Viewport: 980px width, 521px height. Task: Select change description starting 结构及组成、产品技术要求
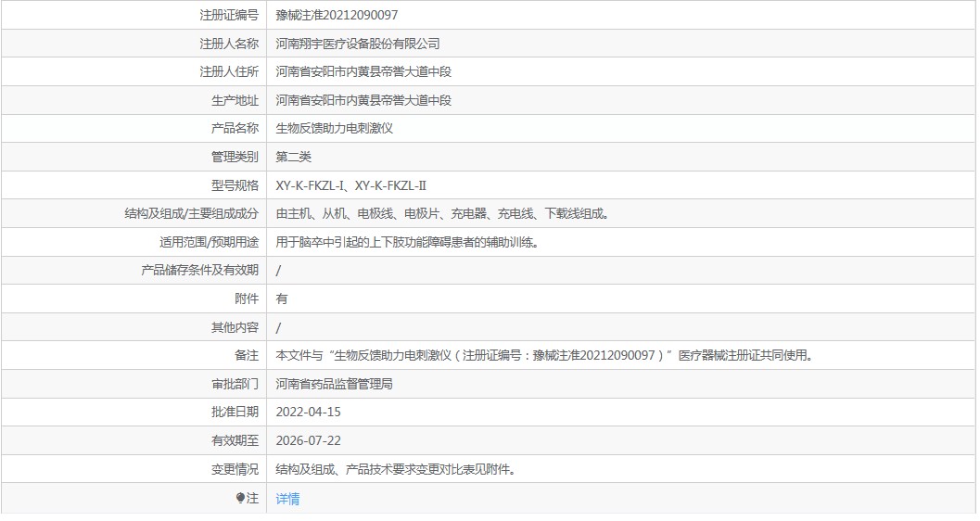[396, 469]
